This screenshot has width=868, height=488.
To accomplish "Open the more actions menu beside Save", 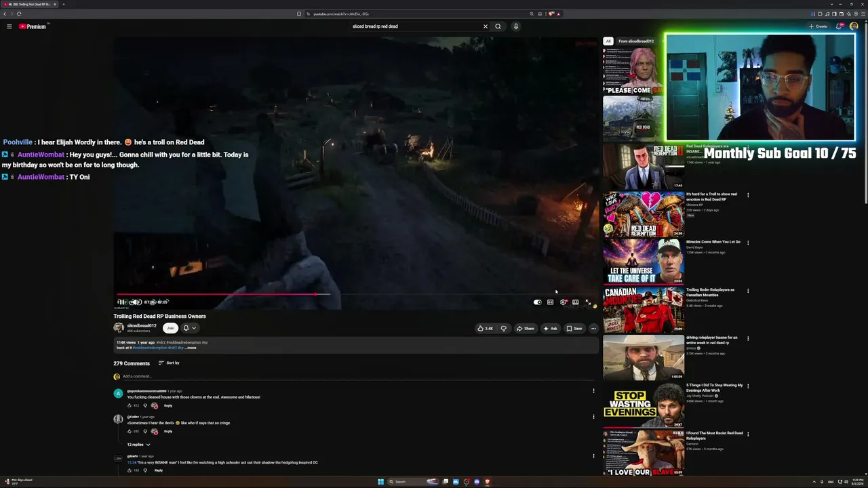I will 593,329.
